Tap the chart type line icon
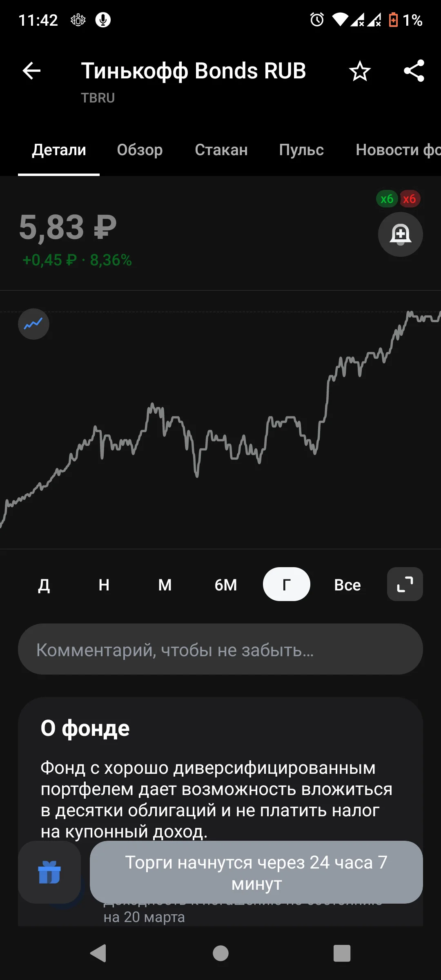This screenshot has width=441, height=980. pos(33,324)
